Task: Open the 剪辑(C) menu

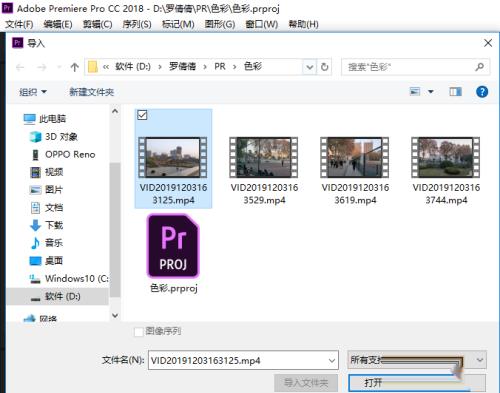Action: pos(97,24)
